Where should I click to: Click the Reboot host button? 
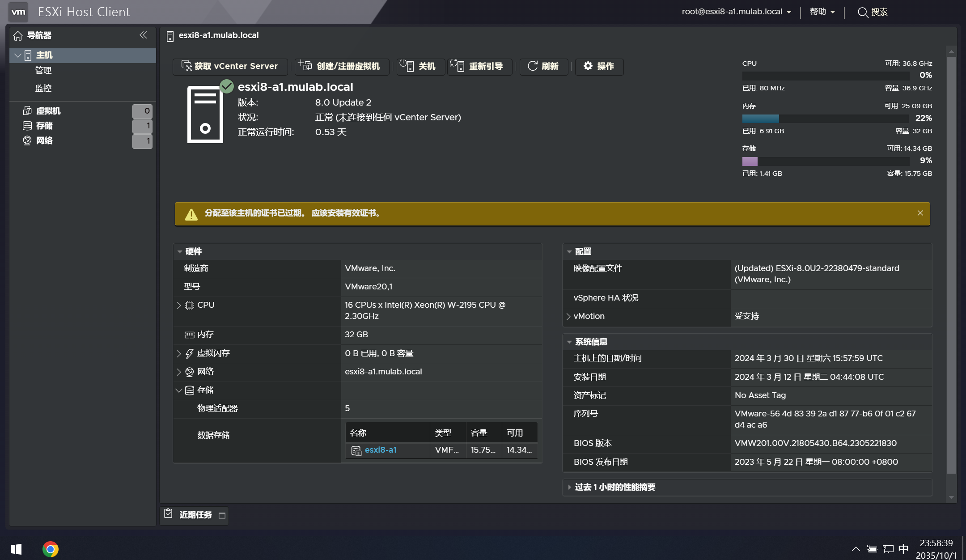point(479,67)
